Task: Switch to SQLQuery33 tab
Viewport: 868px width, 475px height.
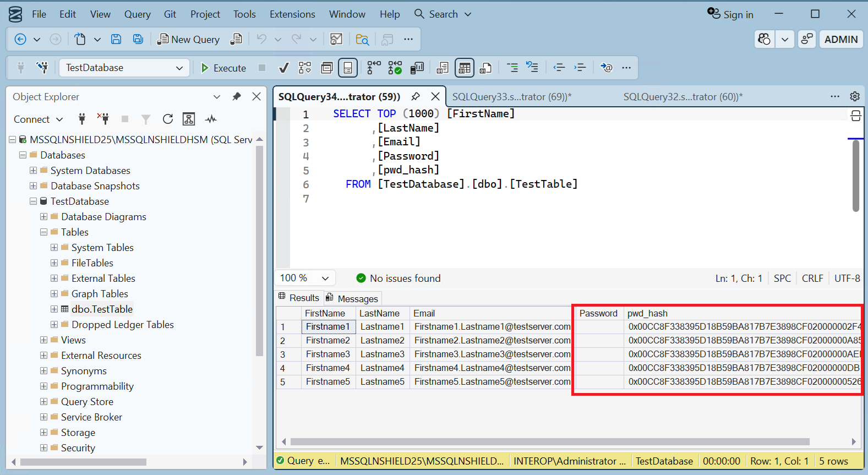Action: (512, 97)
